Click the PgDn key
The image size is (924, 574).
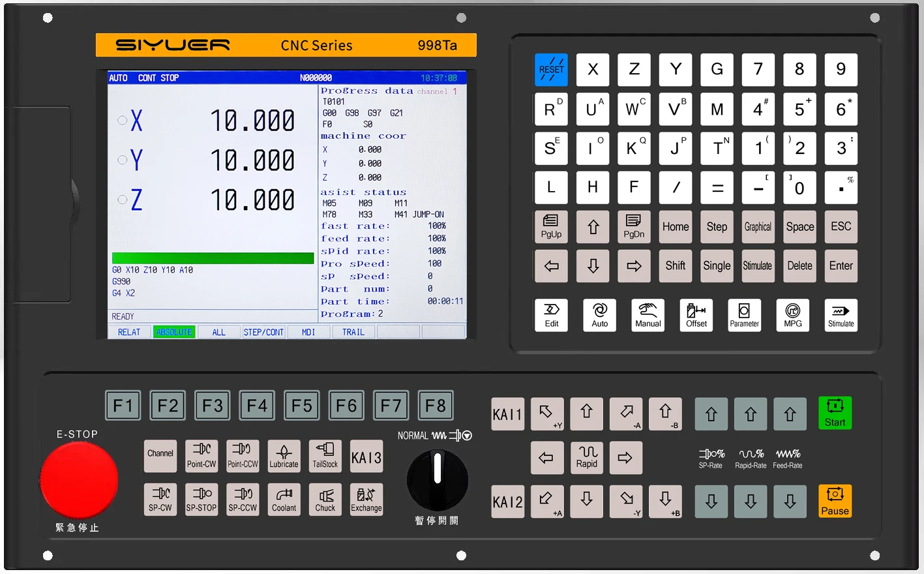tap(634, 226)
